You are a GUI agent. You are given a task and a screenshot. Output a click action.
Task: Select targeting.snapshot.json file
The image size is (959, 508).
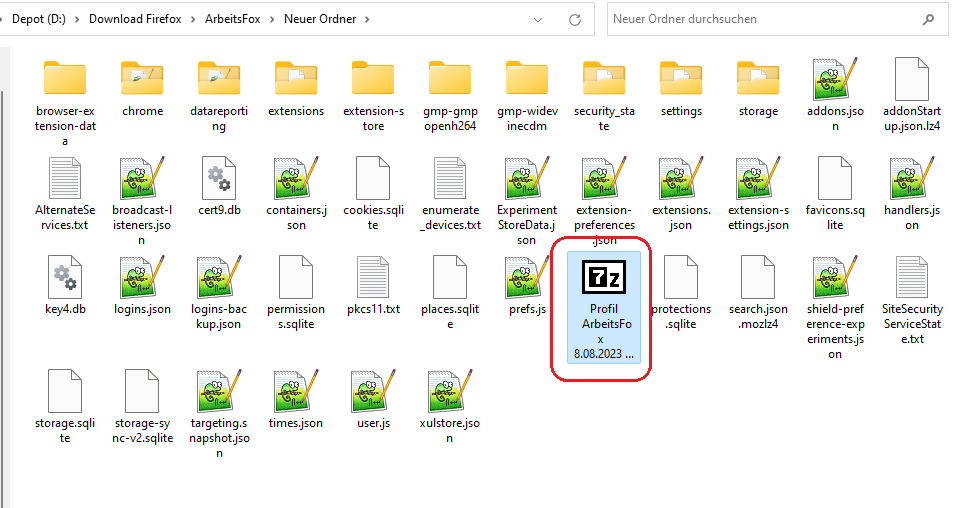coord(219,414)
